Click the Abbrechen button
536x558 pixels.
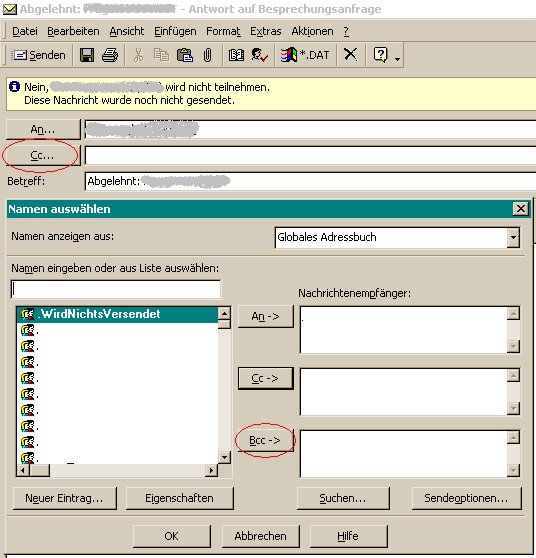261,536
